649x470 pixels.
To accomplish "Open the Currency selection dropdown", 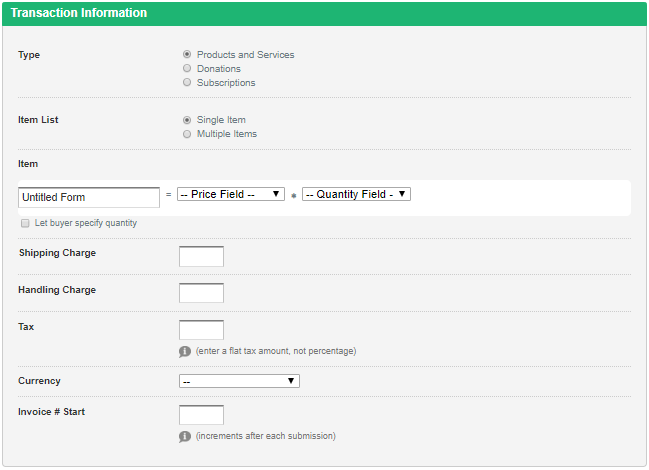I will pos(239,381).
